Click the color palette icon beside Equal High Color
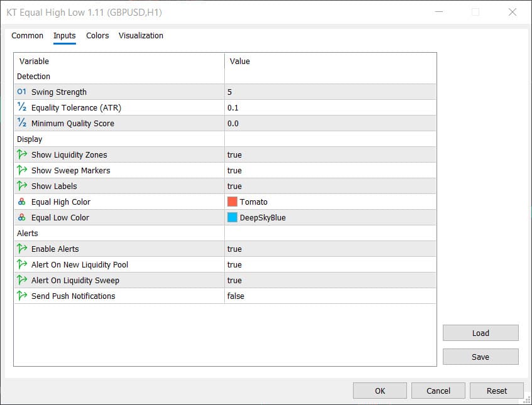Screen dimensions: 532x405 22,202
